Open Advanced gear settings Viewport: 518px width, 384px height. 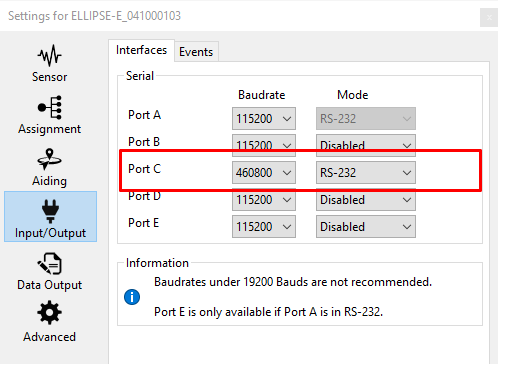point(49,312)
